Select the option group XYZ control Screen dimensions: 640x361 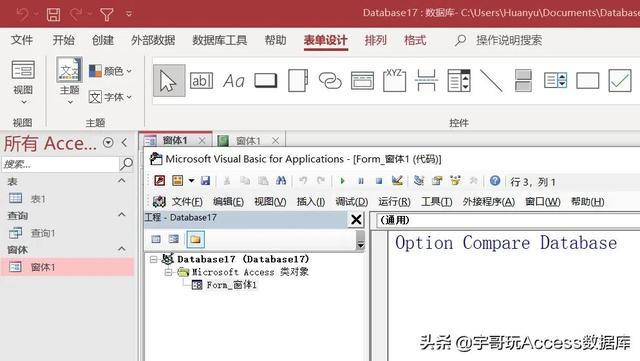394,80
